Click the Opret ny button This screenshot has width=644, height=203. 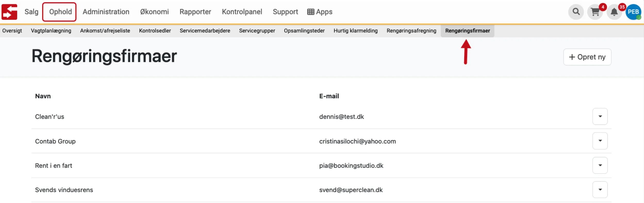coord(587,57)
